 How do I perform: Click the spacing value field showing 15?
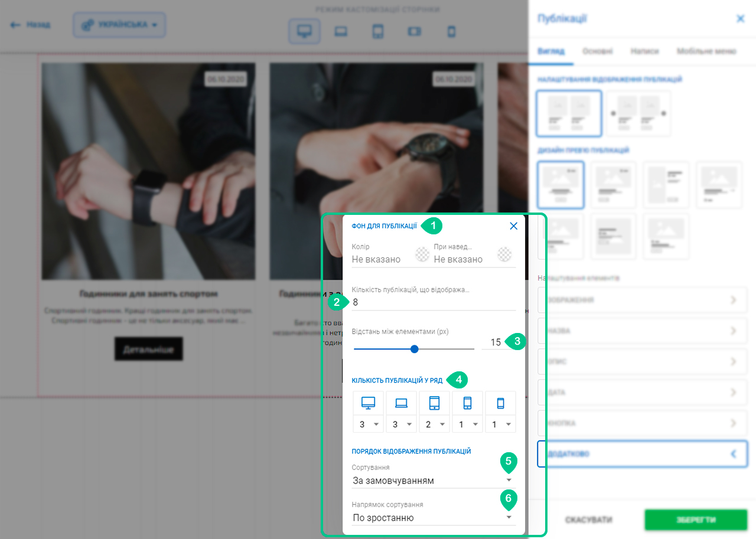click(496, 342)
